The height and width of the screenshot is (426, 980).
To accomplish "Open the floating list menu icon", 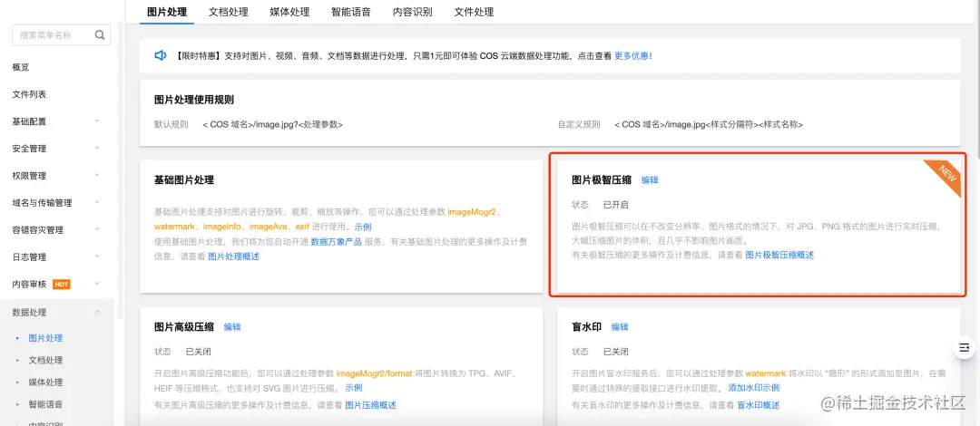I will click(965, 347).
